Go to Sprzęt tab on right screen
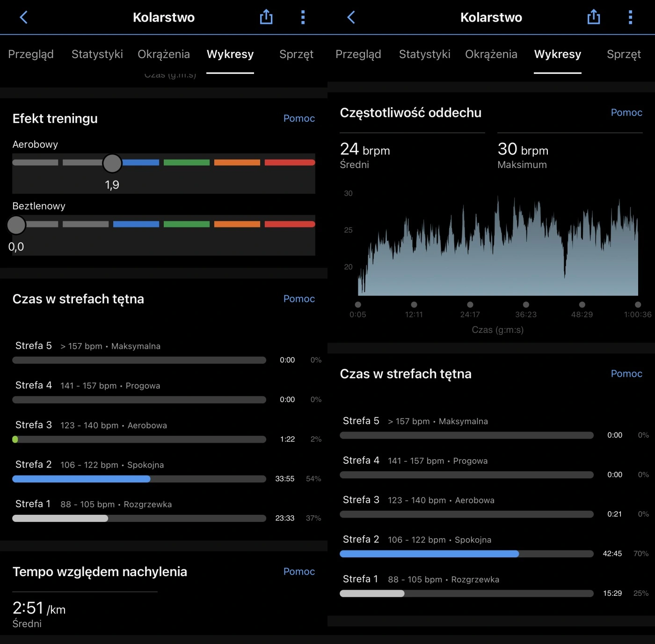Viewport: 655px width, 644px height. (624, 54)
